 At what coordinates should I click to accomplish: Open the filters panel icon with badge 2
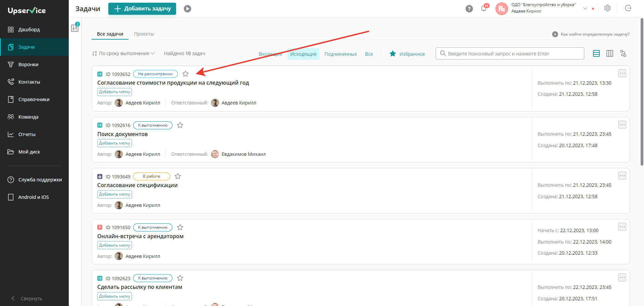pos(75,28)
